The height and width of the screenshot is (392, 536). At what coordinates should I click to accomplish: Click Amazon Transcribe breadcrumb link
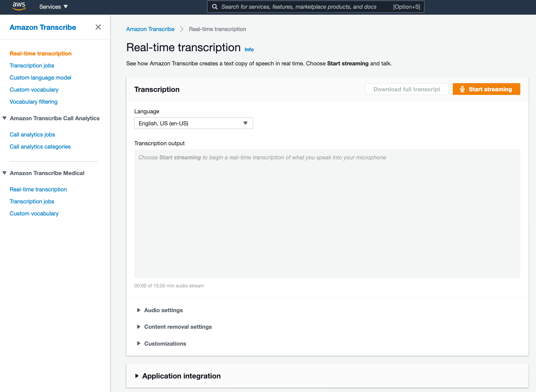(150, 29)
